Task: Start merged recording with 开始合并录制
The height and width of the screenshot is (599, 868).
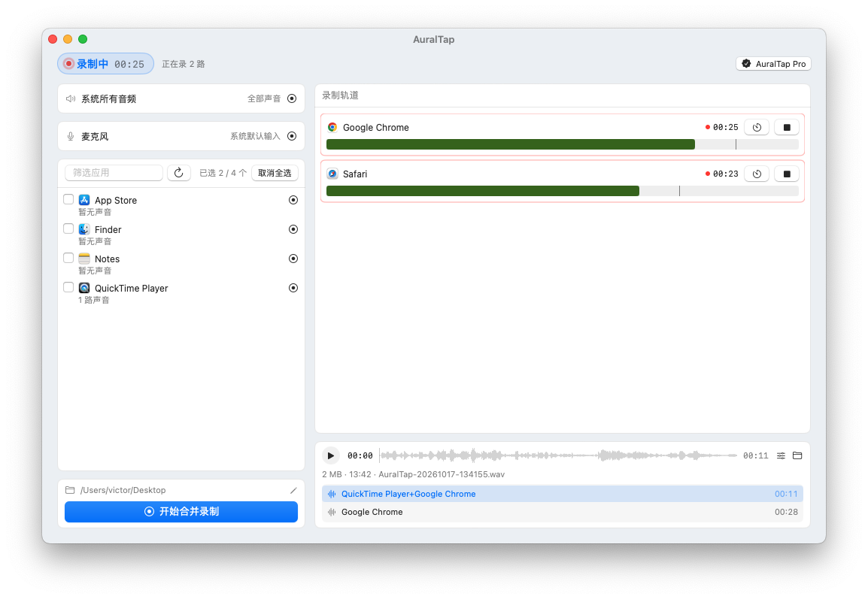Action: 181,512
